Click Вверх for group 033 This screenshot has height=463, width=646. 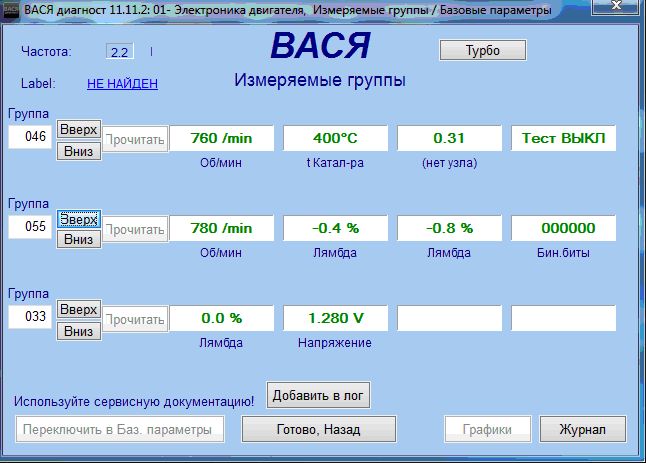[x=79, y=309]
